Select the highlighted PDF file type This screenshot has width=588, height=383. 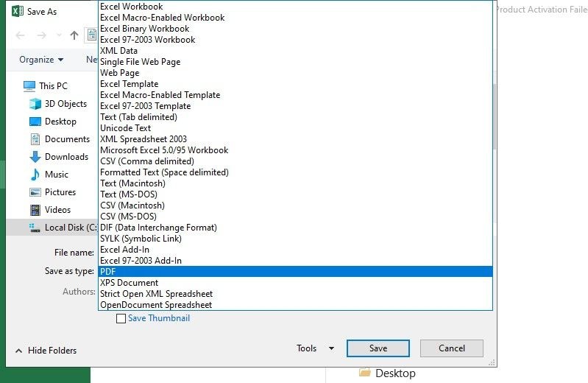[295, 272]
